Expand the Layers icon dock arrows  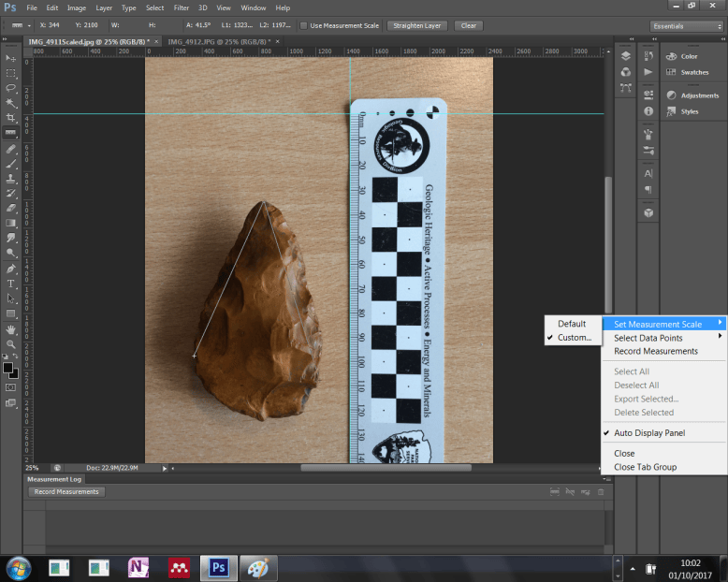pos(632,39)
